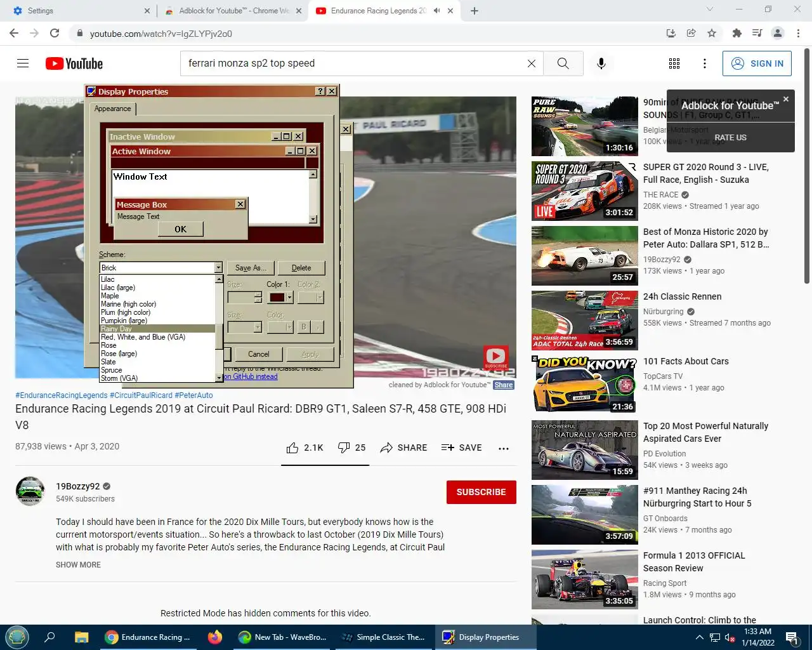Open YouTube hamburger guide menu
Image resolution: width=812 pixels, height=650 pixels.
coord(23,63)
